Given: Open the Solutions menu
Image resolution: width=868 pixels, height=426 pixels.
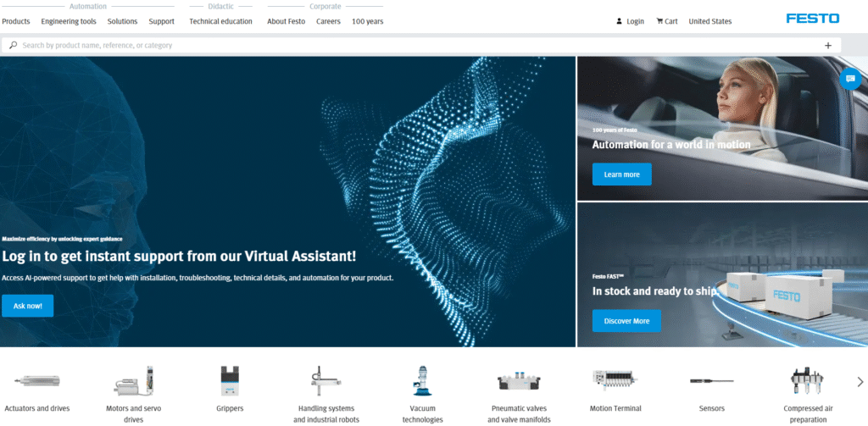Looking at the screenshot, I should click(122, 21).
